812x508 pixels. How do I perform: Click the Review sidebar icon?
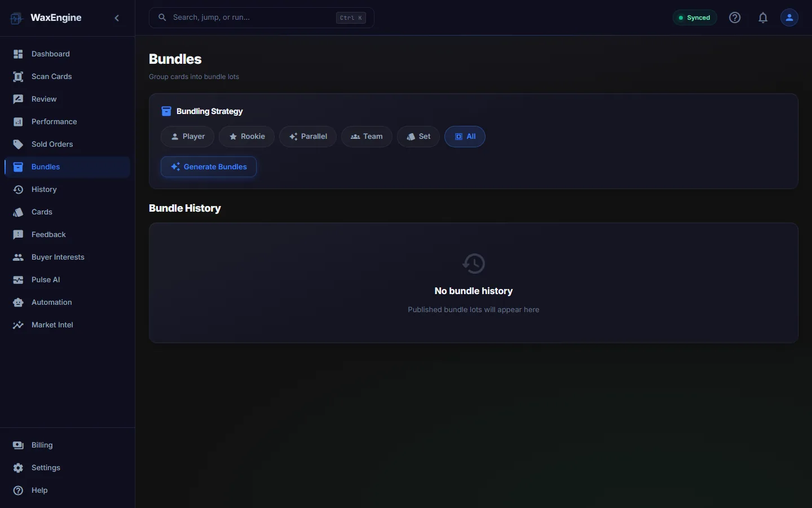(x=18, y=99)
